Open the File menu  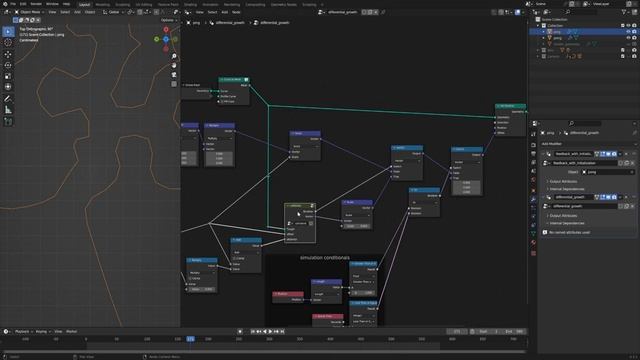point(13,4)
